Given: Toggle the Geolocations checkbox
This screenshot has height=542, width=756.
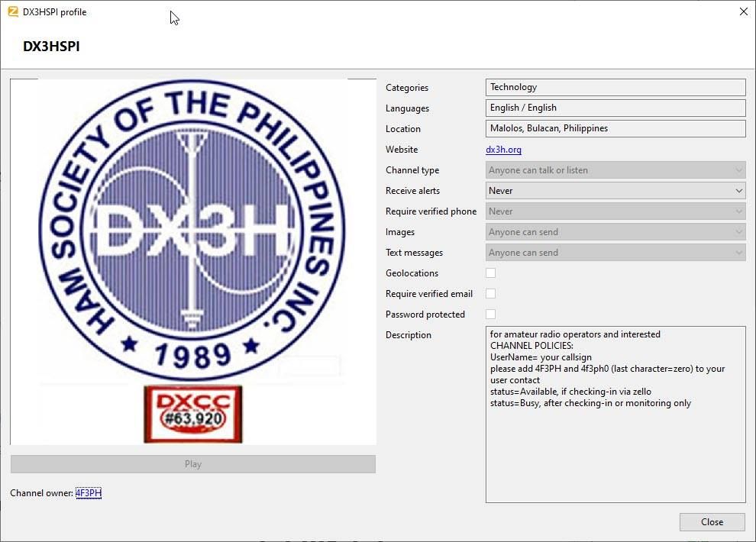Looking at the screenshot, I should [490, 273].
